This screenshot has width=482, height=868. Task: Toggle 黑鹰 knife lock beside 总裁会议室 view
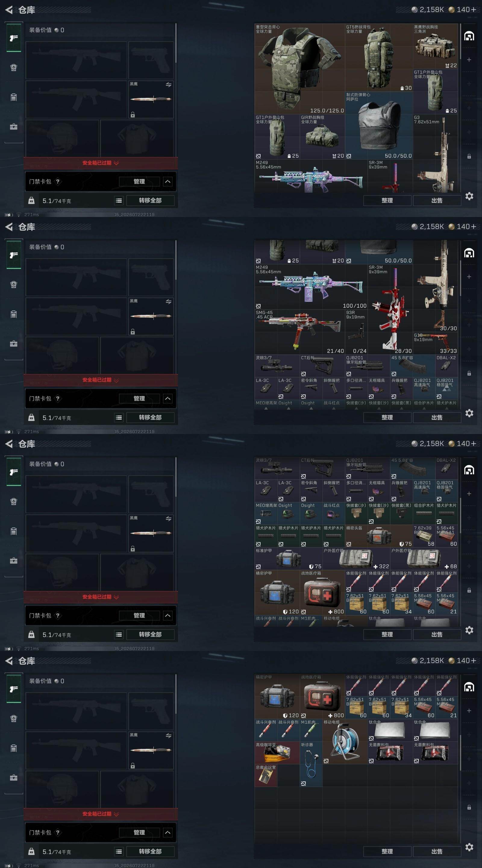[133, 766]
